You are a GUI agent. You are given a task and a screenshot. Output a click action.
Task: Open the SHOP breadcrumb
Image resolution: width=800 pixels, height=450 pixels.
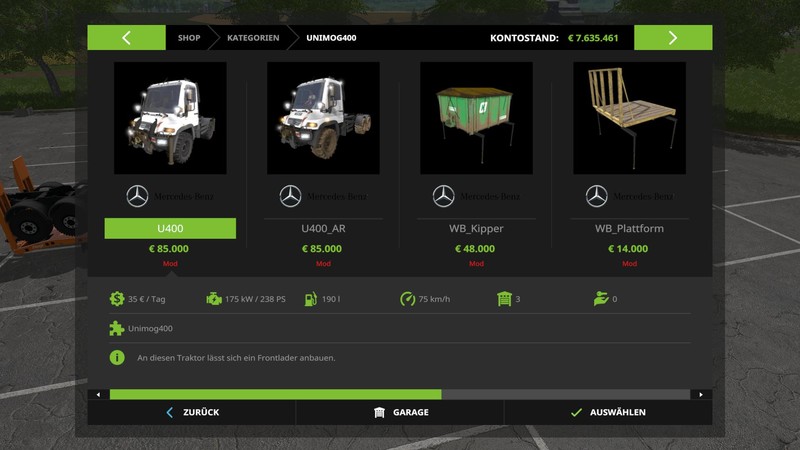coord(189,38)
